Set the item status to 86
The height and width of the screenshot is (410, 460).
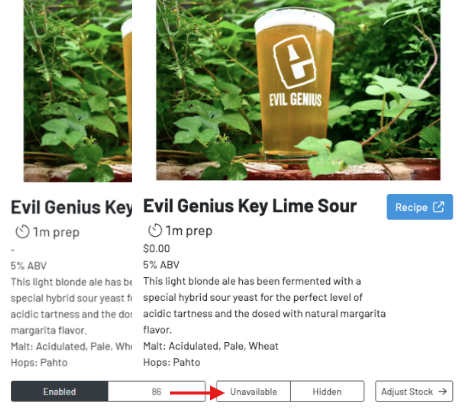click(x=157, y=391)
